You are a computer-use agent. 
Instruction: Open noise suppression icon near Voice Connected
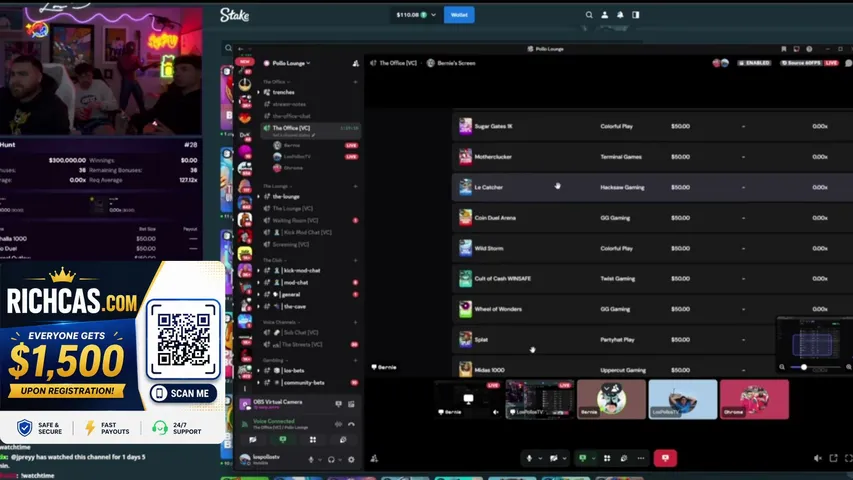338,424
